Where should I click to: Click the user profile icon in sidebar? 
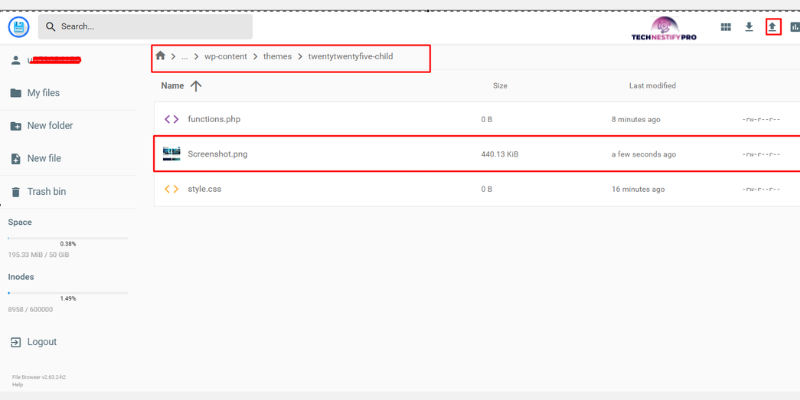(x=16, y=60)
